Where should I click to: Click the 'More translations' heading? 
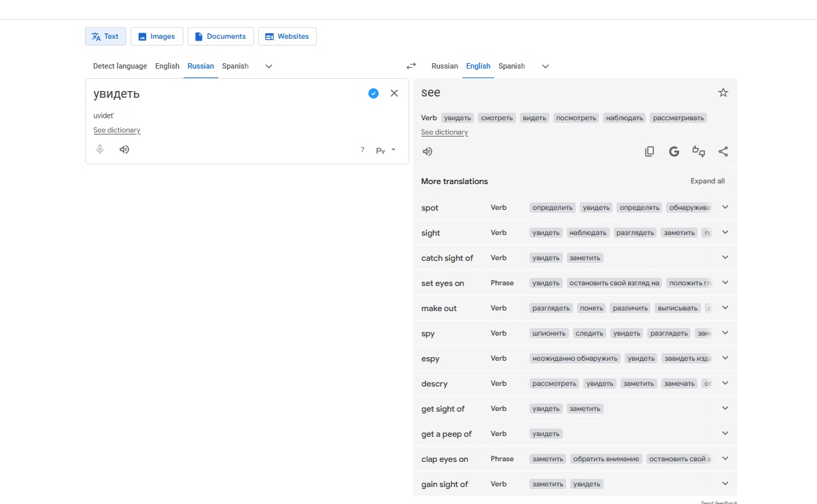[x=454, y=181]
